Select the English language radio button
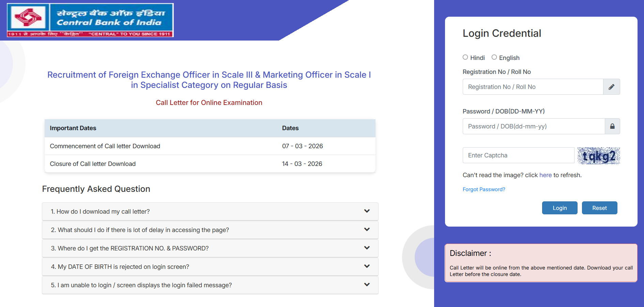The width and height of the screenshot is (644, 307). click(494, 57)
